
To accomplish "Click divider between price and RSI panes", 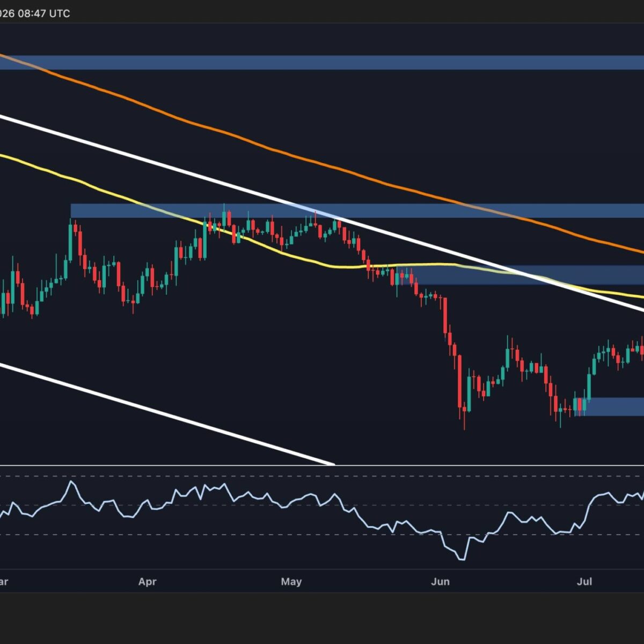I will pyautogui.click(x=322, y=465).
